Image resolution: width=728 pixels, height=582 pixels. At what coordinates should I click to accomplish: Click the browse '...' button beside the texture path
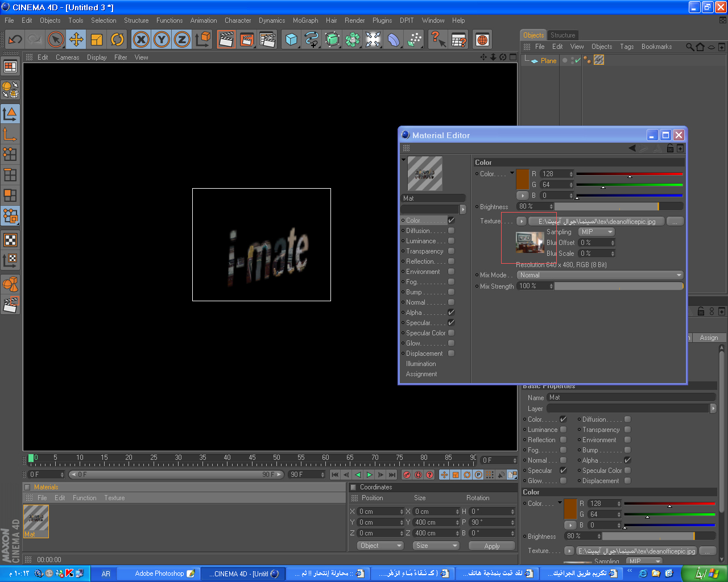pyautogui.click(x=675, y=221)
